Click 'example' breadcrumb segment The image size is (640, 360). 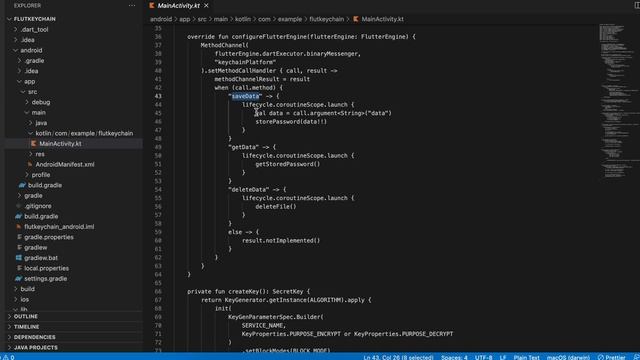tap(290, 19)
